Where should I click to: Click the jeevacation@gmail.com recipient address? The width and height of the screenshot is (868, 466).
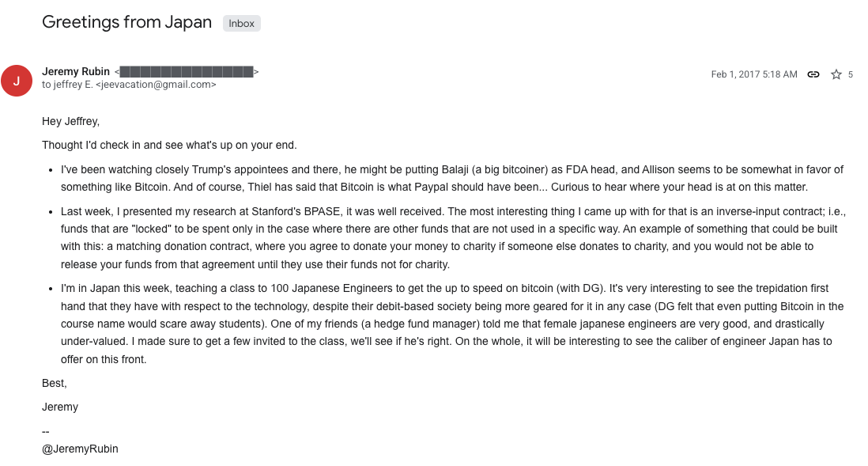156,84
